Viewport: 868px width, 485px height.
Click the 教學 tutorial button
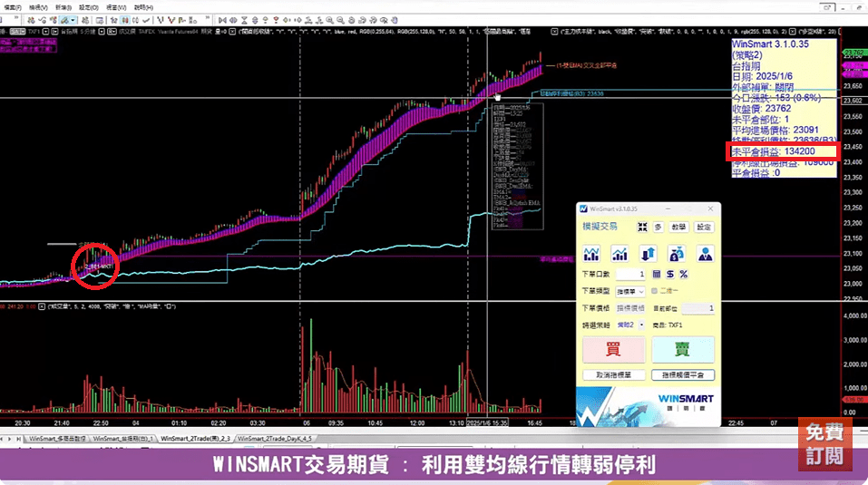678,227
